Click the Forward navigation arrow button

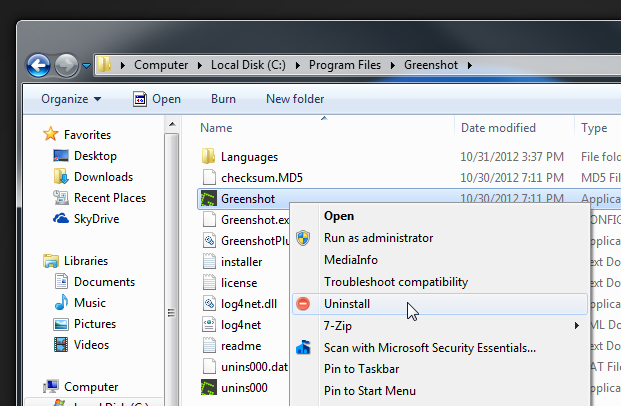[x=66, y=65]
